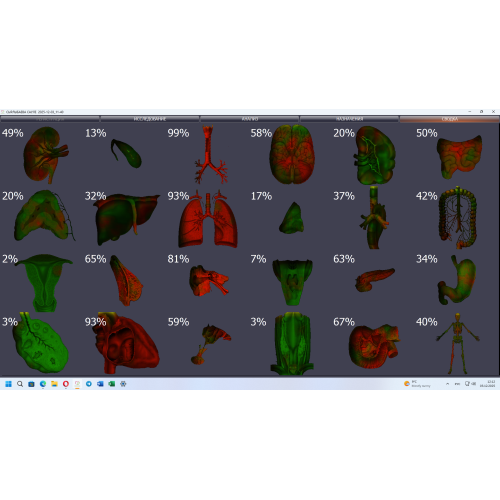The width and height of the screenshot is (500, 500).
Task: Click the 58% value label
Action: pos(261,133)
